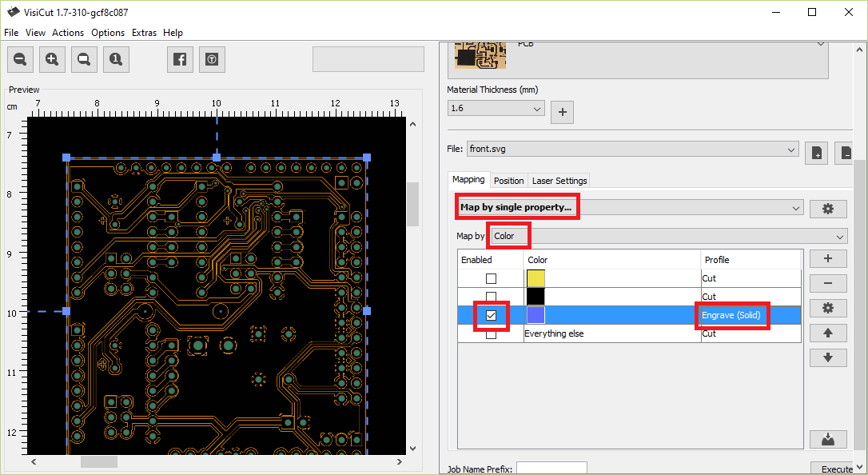Open the Map by Color dropdown

pyautogui.click(x=669, y=237)
